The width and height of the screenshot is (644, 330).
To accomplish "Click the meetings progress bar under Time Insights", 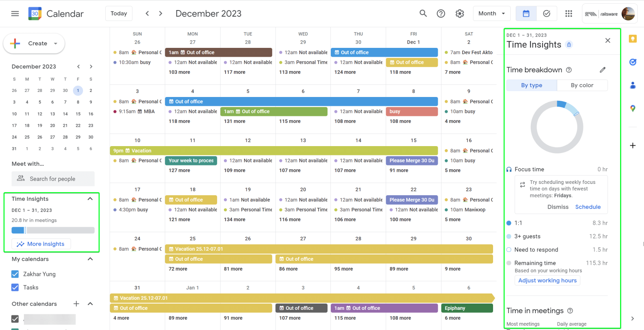I will click(53, 230).
